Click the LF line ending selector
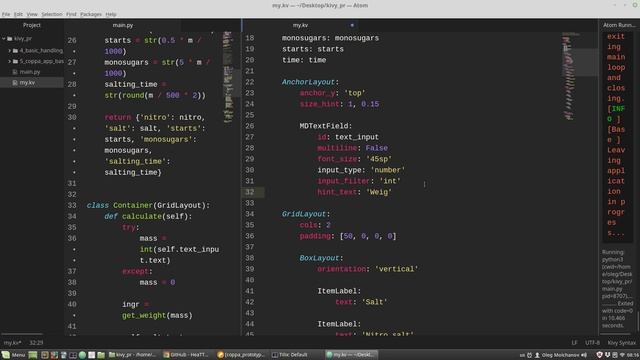 (x=574, y=343)
